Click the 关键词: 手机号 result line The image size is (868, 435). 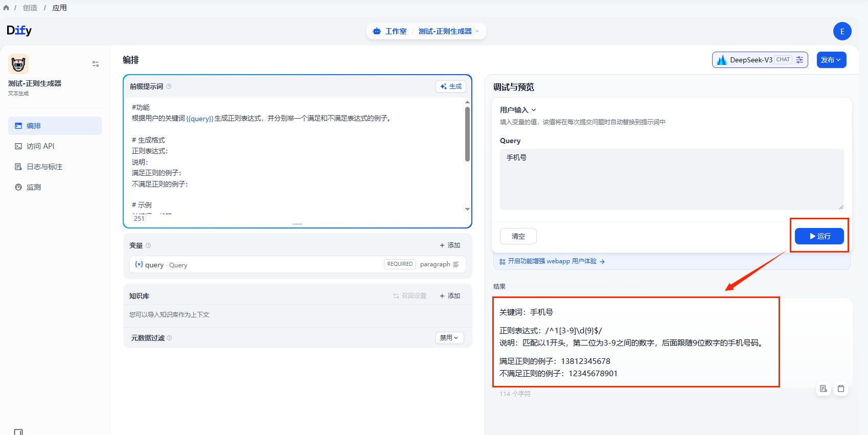(x=526, y=312)
